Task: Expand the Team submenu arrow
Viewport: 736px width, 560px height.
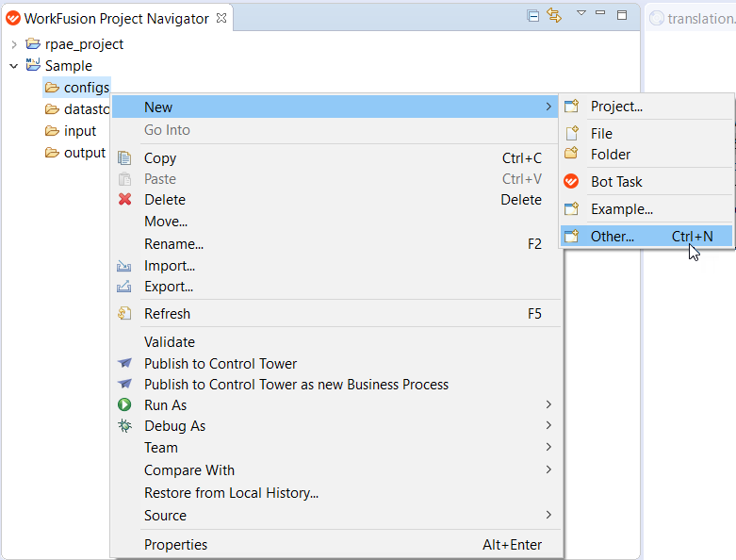Action: 548,447
